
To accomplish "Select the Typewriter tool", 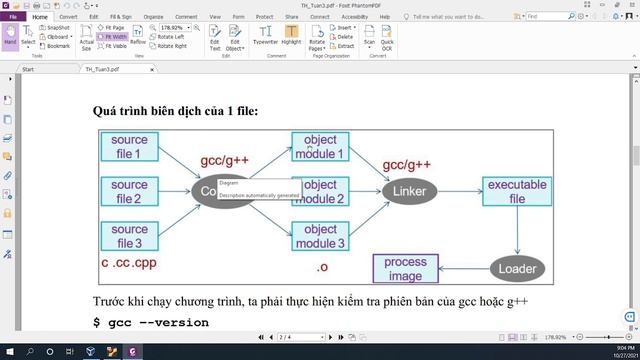I will click(x=265, y=35).
